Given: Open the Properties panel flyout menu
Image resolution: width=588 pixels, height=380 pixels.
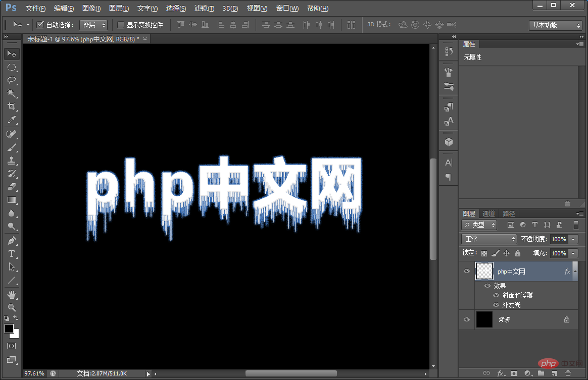Looking at the screenshot, I should [x=580, y=44].
